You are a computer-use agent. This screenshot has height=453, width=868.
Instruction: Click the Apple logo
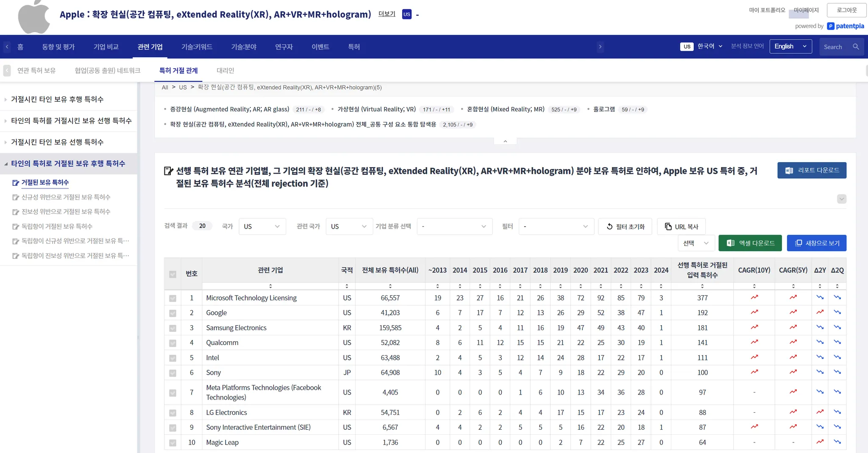point(34,16)
